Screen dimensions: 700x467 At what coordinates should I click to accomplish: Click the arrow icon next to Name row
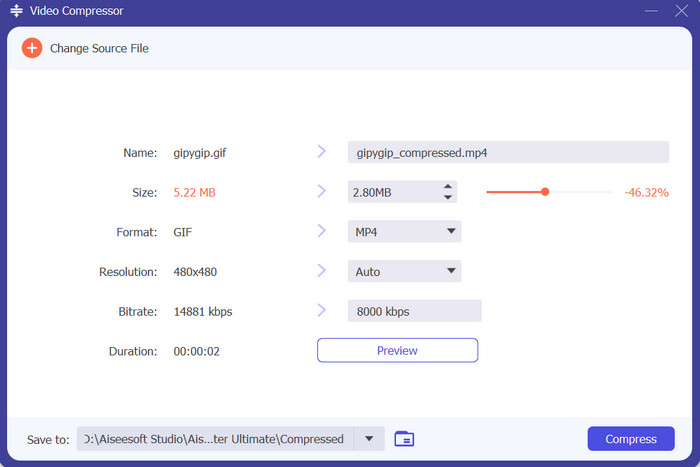click(x=321, y=152)
